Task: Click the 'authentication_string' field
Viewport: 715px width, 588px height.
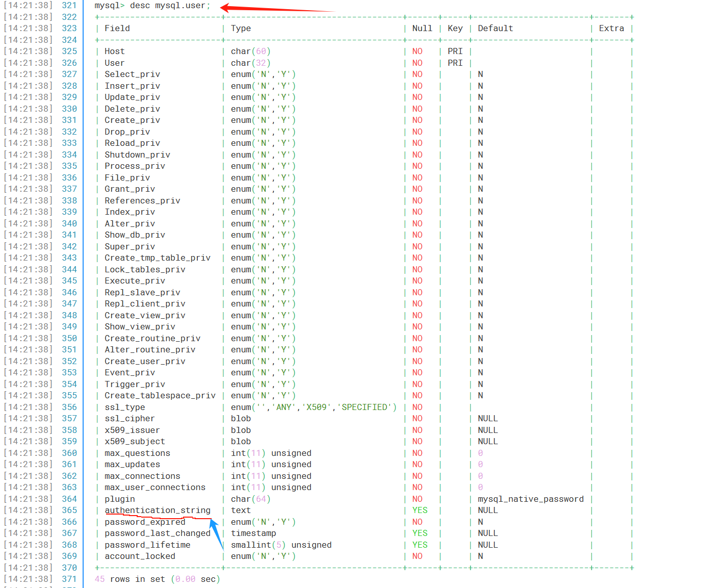Action: coord(158,510)
